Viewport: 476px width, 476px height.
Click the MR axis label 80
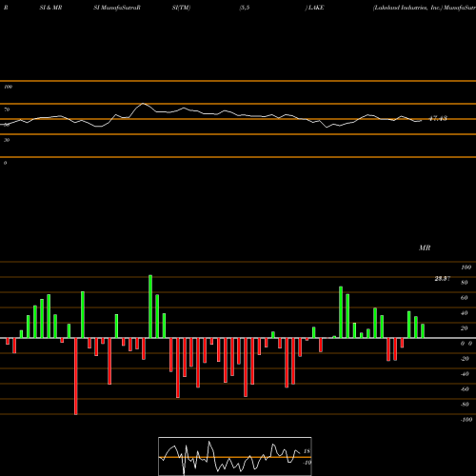tap(465, 283)
